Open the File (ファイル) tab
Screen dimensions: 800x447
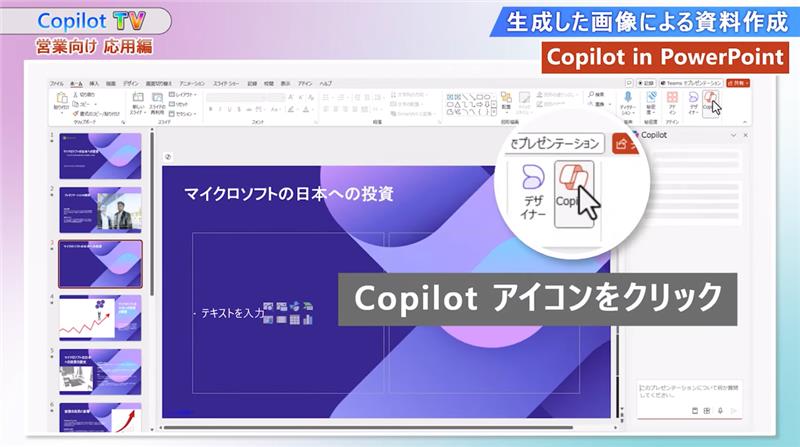56,83
